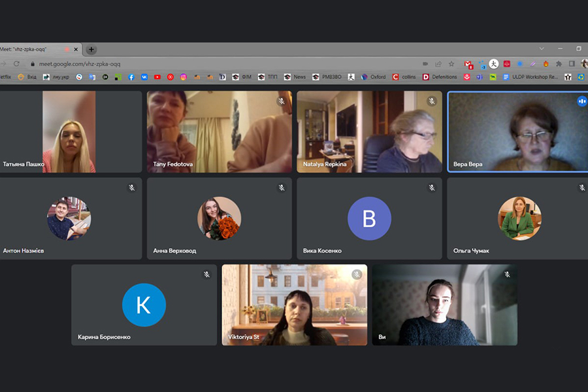Open the collins bookmark
Viewport: 588px width, 392px height.
pos(404,77)
